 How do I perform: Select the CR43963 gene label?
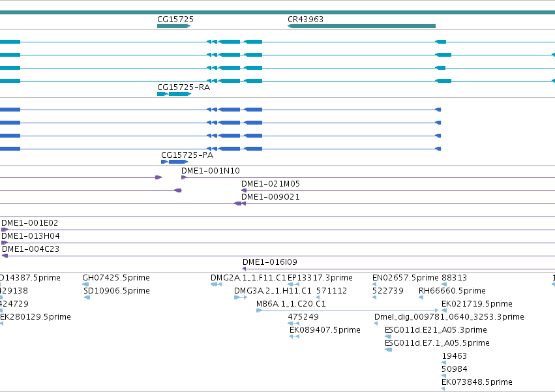(305, 19)
